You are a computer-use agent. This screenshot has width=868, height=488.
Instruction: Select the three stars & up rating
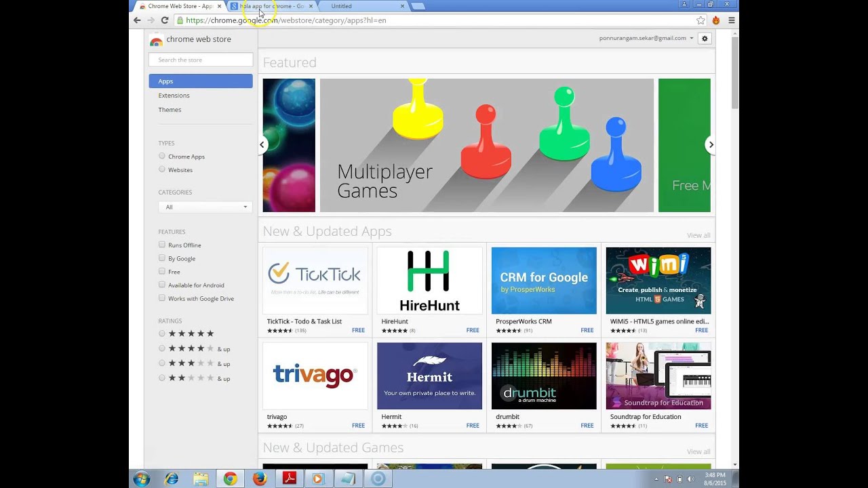(x=162, y=363)
